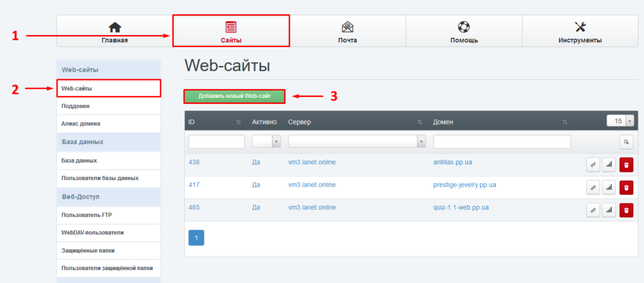Image resolution: width=644 pixels, height=283 pixels.
Task: Open statistics icon for quiz-1.1-web.pp.ua
Action: [608, 210]
